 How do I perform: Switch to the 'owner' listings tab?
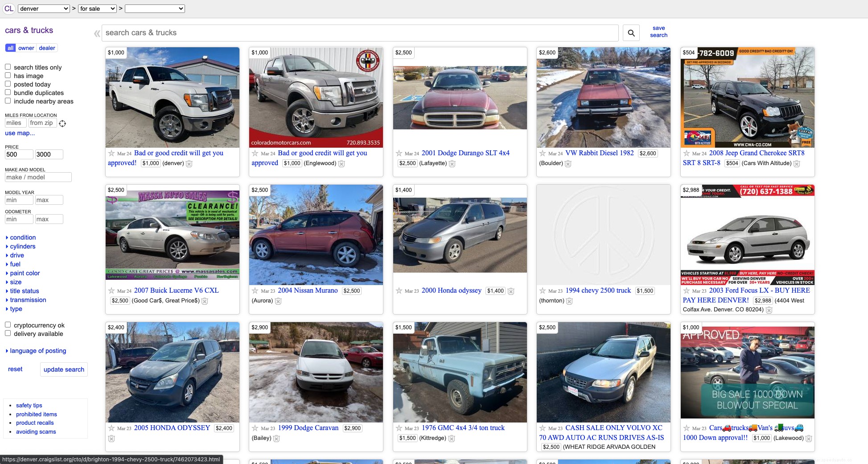[x=26, y=48]
